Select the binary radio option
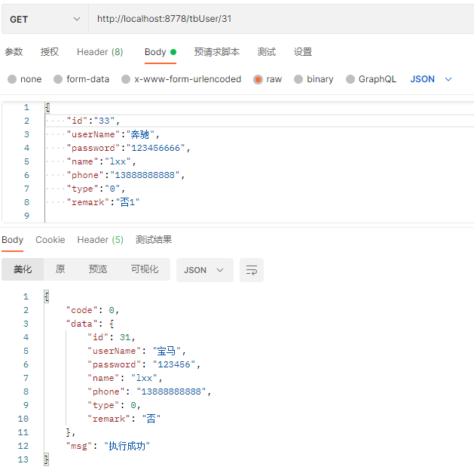Image resolution: width=474 pixels, height=476 pixels. (298, 79)
